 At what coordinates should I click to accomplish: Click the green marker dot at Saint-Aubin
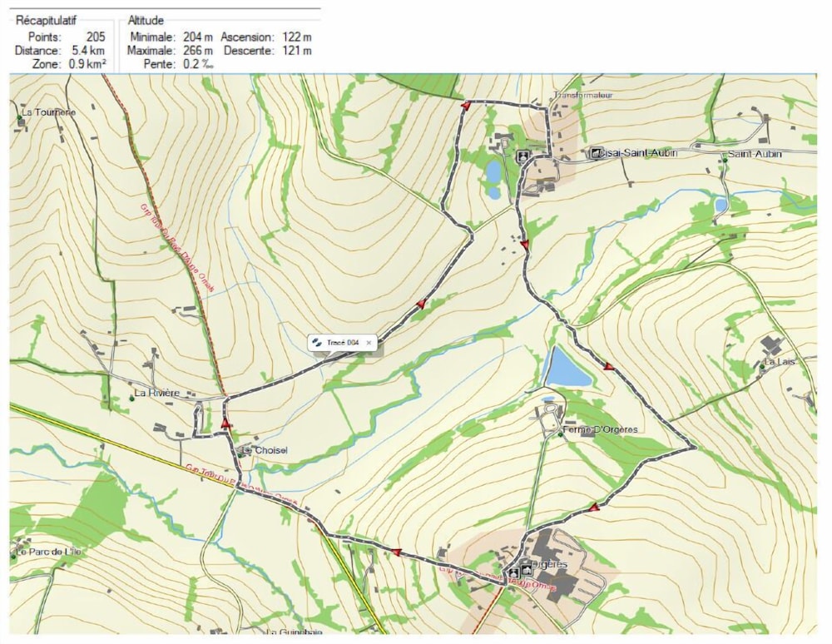[x=725, y=159]
